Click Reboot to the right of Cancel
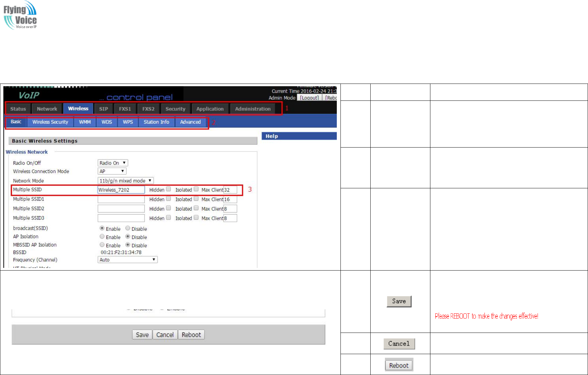 pos(191,335)
